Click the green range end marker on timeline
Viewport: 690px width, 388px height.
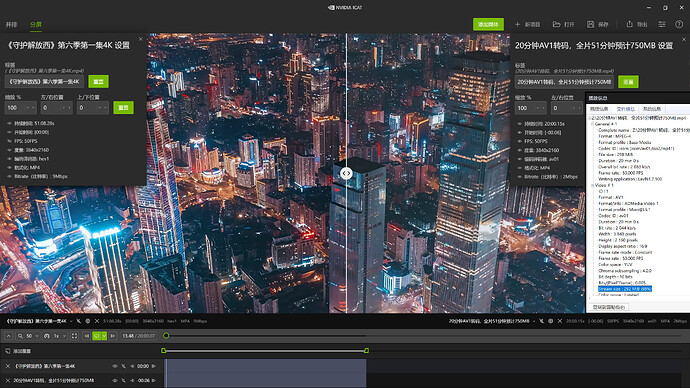(366, 351)
